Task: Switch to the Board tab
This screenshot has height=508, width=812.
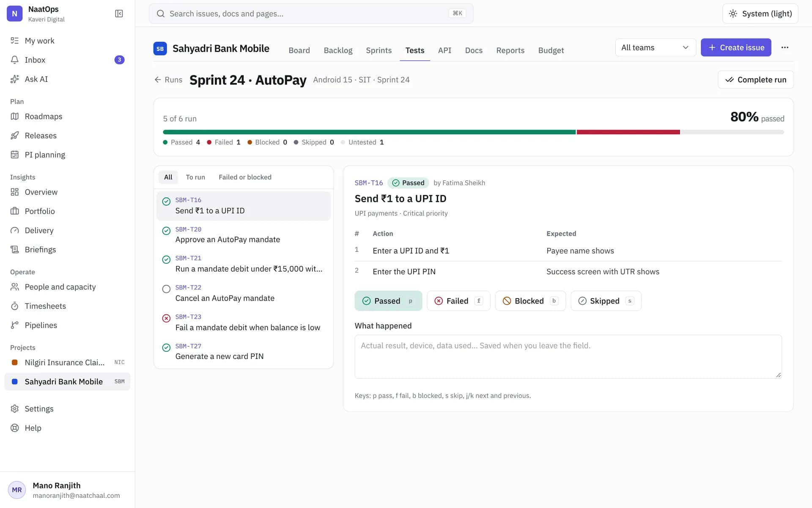Action: 299,50
